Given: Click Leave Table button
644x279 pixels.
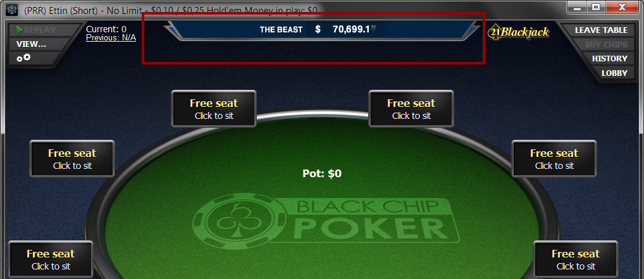Looking at the screenshot, I should coord(601,30).
